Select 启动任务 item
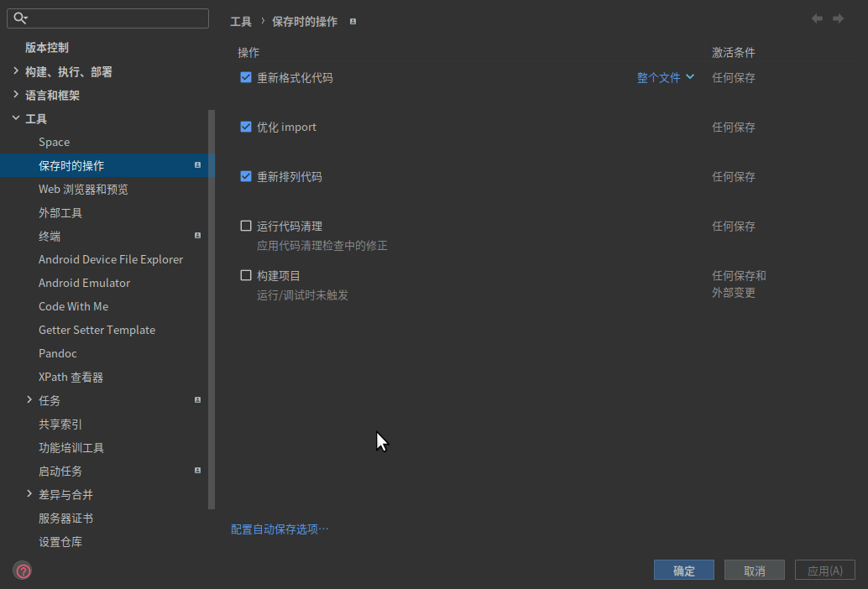Image resolution: width=868 pixels, height=589 pixels. coord(60,472)
